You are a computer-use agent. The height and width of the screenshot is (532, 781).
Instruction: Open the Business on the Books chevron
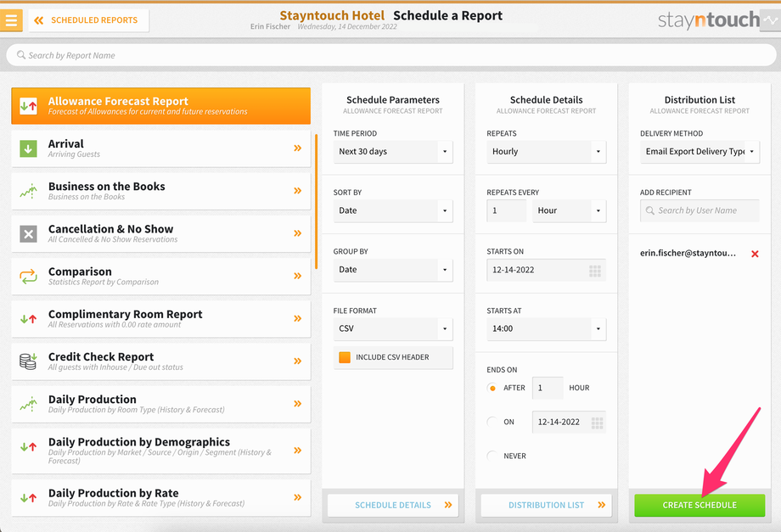[x=297, y=191]
